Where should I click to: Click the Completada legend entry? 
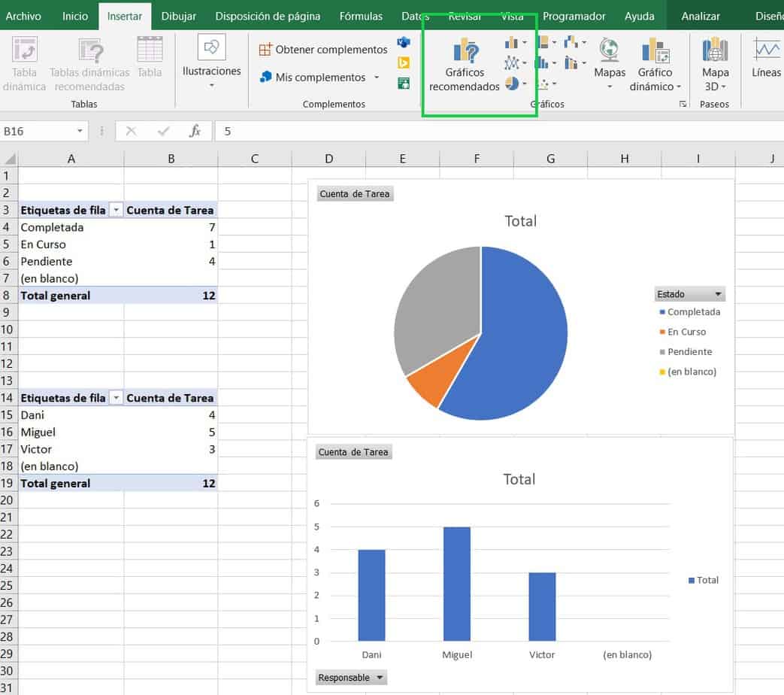(689, 311)
